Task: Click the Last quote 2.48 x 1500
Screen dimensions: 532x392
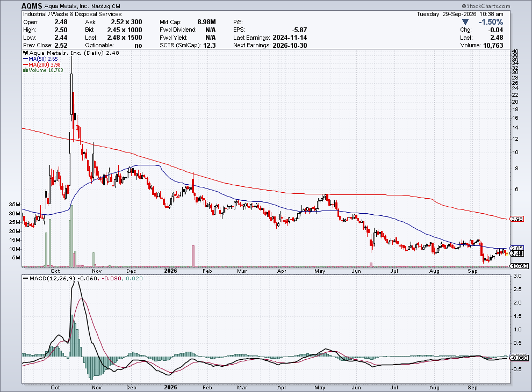Action: [x=125, y=38]
